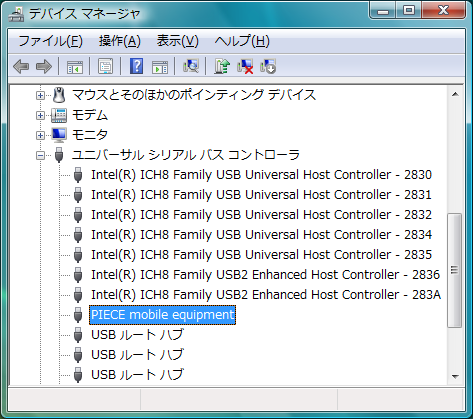This screenshot has height=419, width=473.
Task: Open the 操作(A) menu
Action: point(120,41)
